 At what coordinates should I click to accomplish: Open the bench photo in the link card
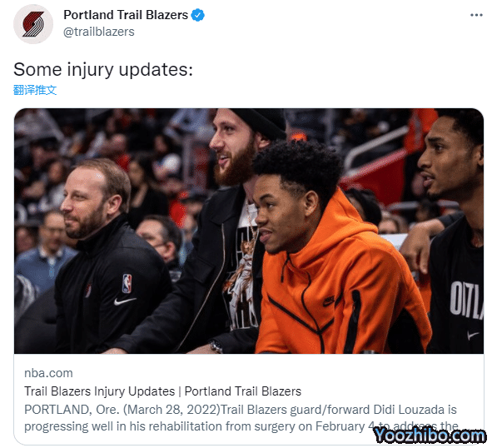249,231
